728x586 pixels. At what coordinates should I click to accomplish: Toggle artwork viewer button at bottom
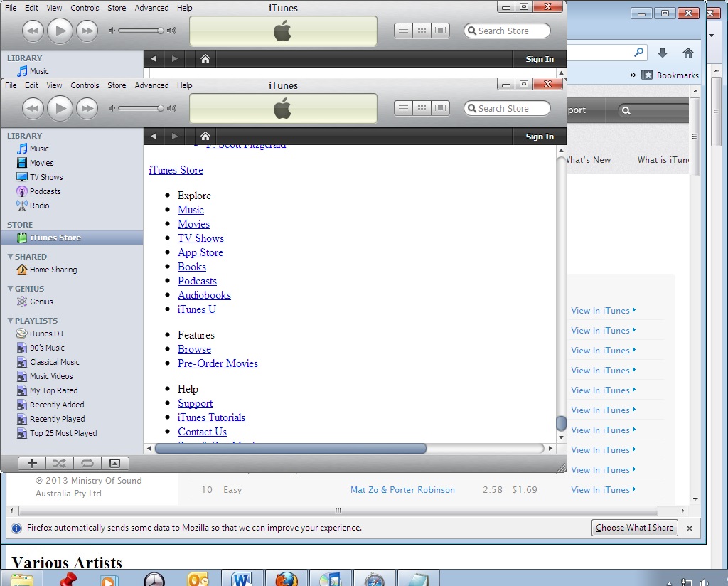[114, 463]
